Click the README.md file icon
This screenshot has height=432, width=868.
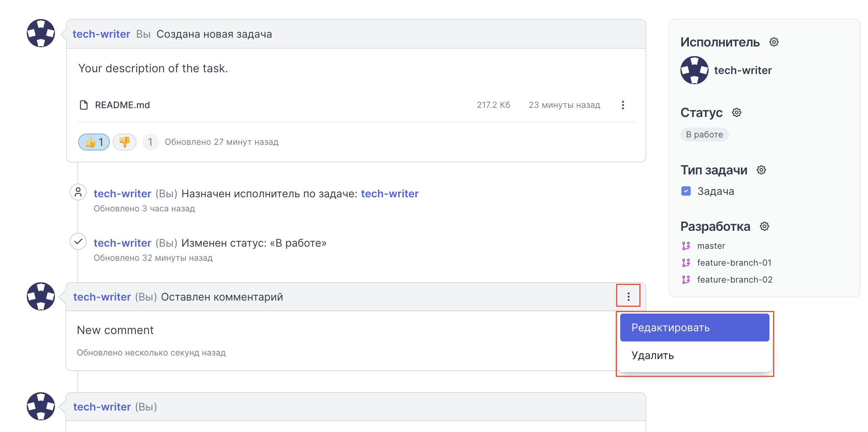pos(84,105)
